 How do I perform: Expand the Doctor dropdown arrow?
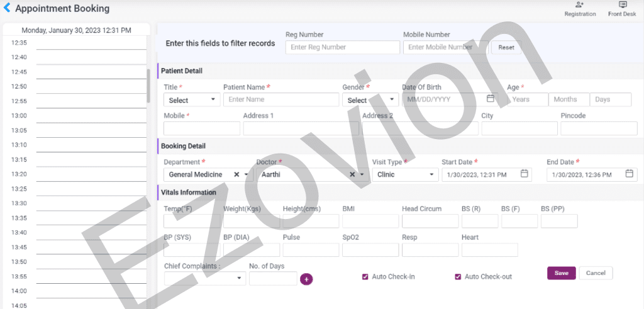[362, 174]
